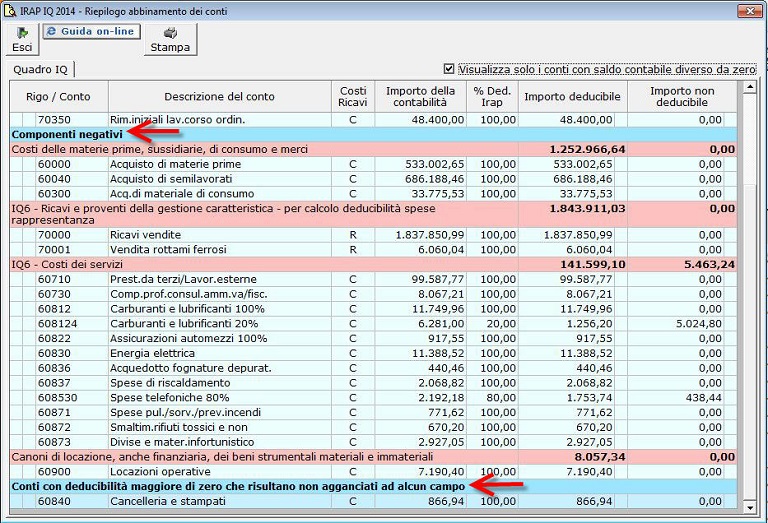Select account 60872 Smaltim.rifiuti tossici e non
Screen dimensions: 768x523
(373, 427)
